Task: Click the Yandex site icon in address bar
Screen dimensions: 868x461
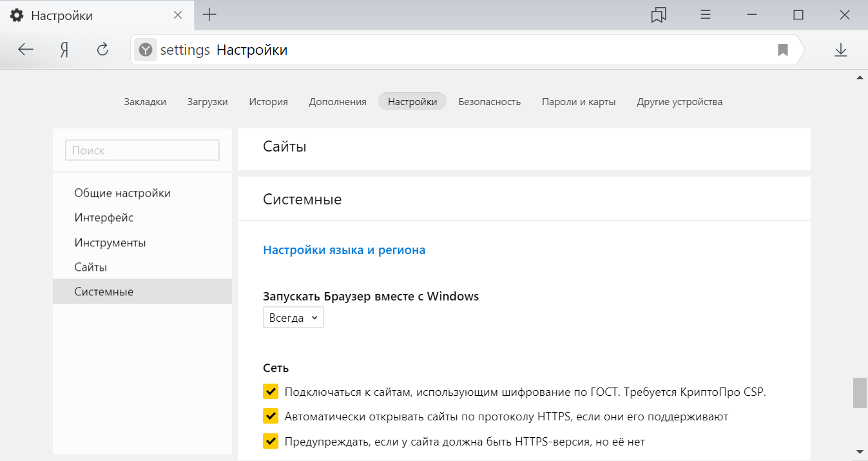Action: (146, 50)
